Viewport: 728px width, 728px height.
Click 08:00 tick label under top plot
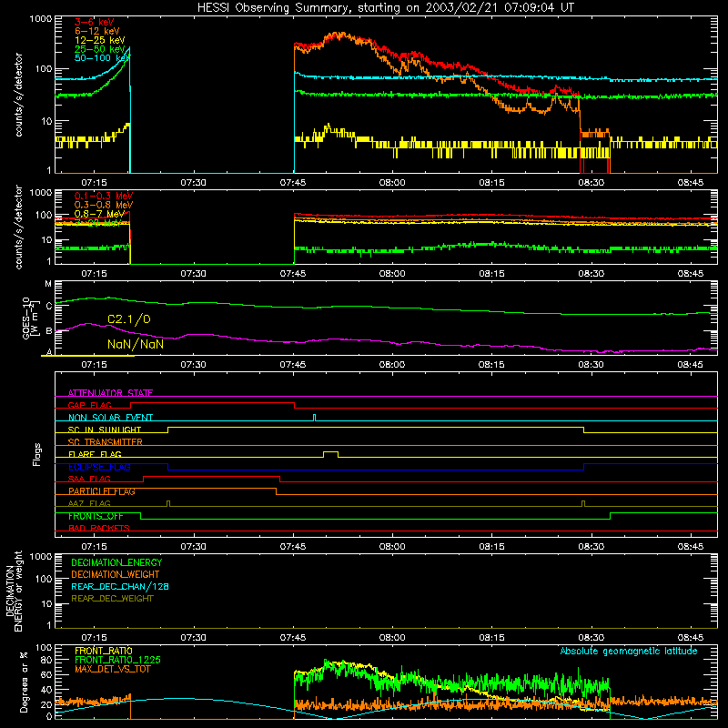392,183
